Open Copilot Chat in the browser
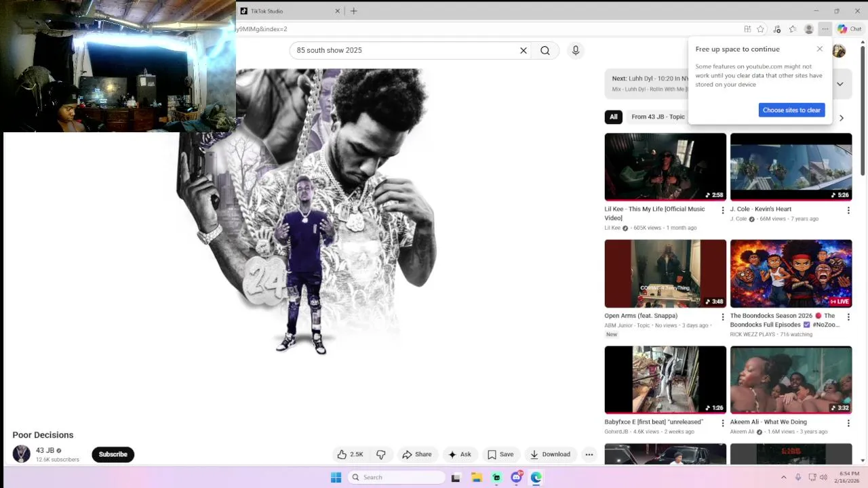868x488 pixels. [849, 29]
